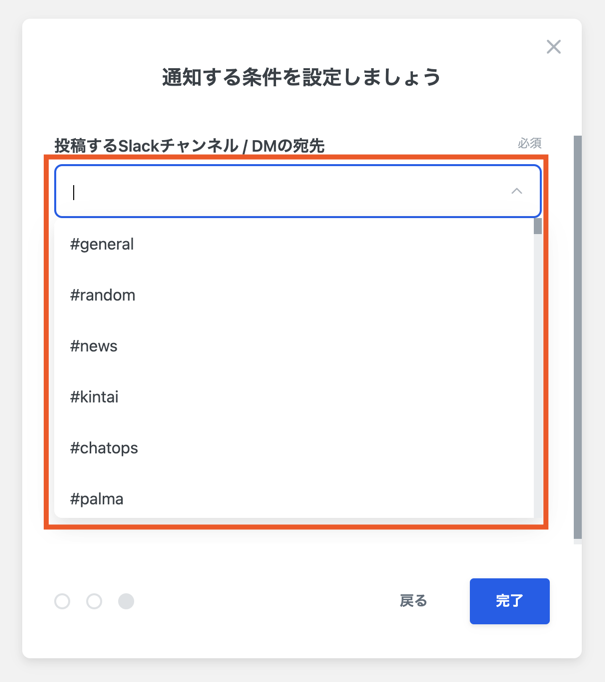
Task: Click the 投稿するSlackチャンネル field label
Action: [x=189, y=146]
